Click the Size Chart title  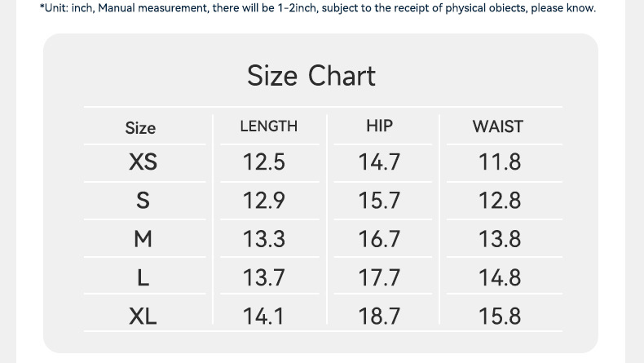(x=311, y=76)
